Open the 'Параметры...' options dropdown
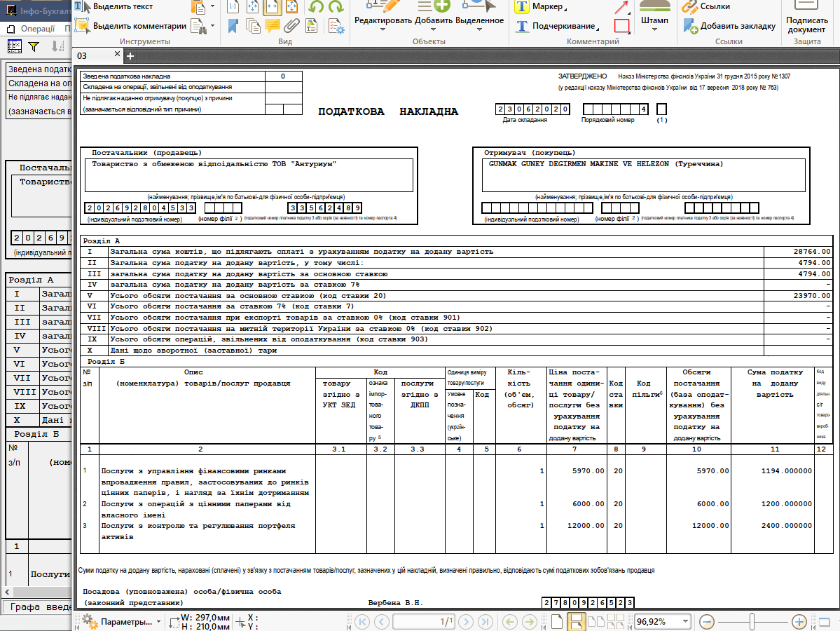 tap(121, 622)
